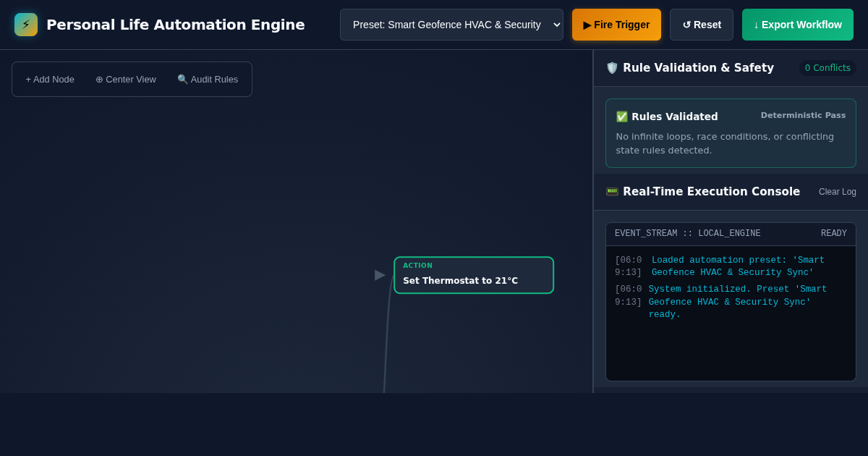Click the EVENT_STREAM :: LOCAL_ENGINE header

[x=688, y=234]
